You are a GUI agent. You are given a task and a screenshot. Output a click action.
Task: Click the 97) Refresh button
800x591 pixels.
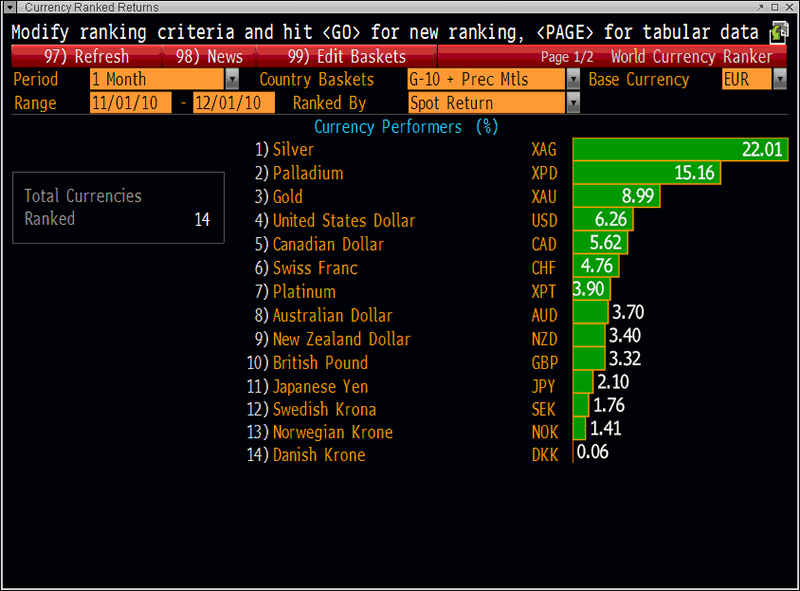[x=86, y=56]
